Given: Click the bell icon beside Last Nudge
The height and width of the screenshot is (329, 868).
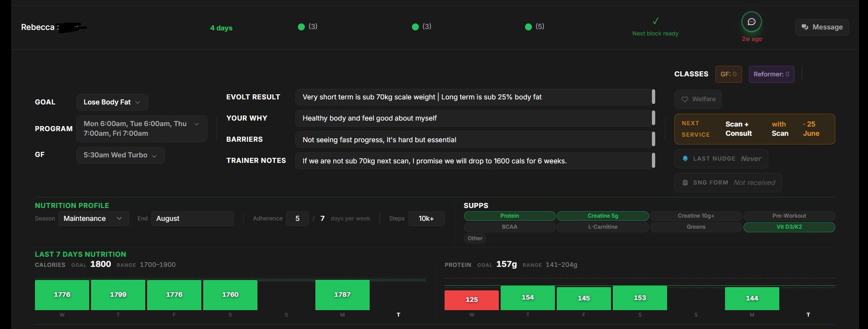Looking at the screenshot, I should click(685, 159).
